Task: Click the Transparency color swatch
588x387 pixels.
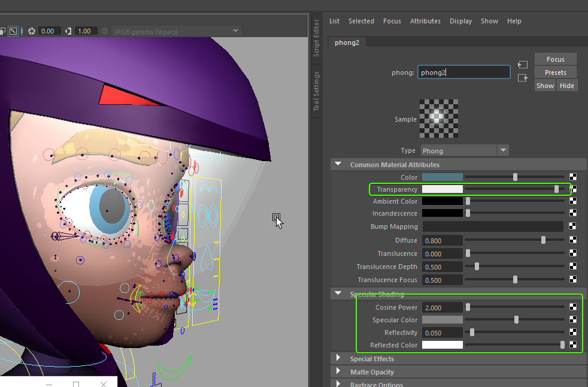Action: [442, 189]
